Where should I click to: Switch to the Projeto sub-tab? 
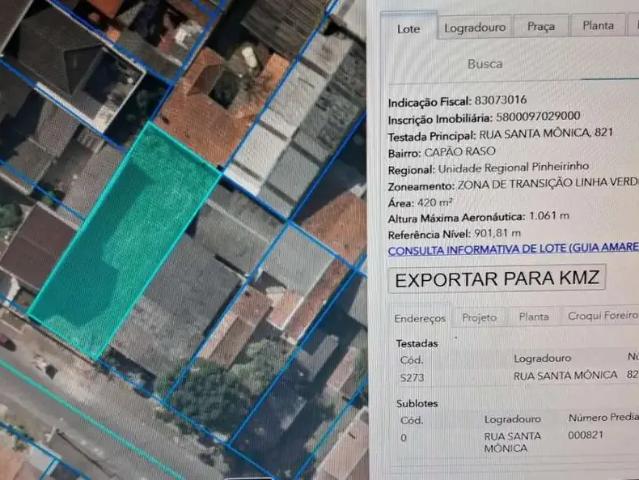point(479,317)
